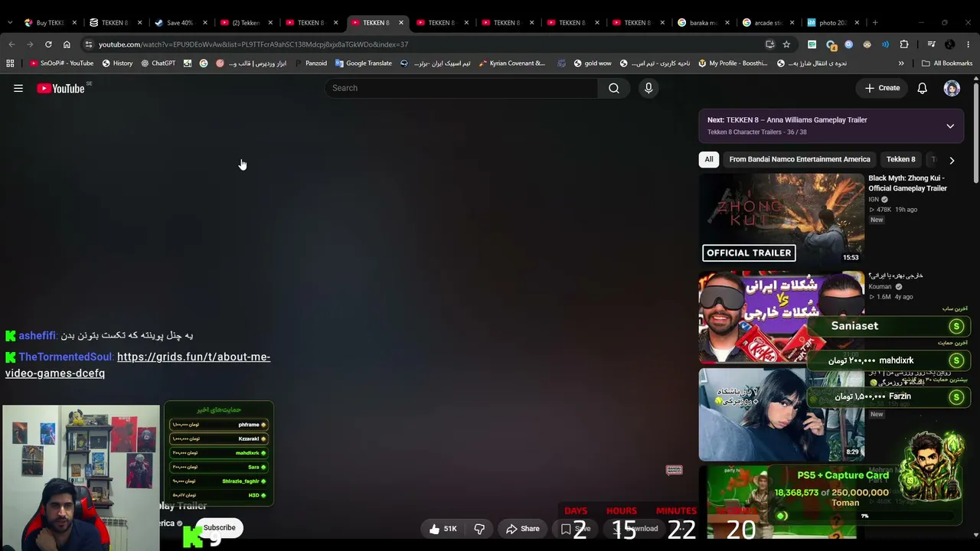Screen dimensions: 980x551
Task: Open the SnOoPi# - YouTube bookmark
Action: [61, 64]
